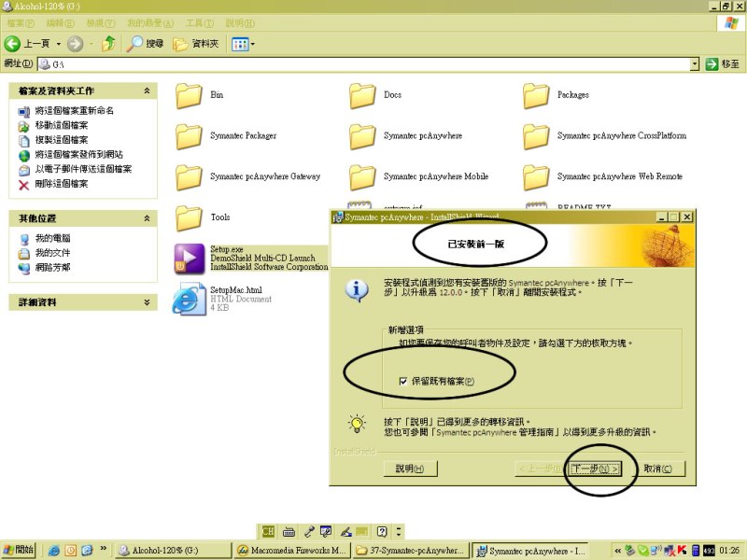Click the G:\ address bar field
Viewport: 747px width, 560px height.
coord(364,63)
